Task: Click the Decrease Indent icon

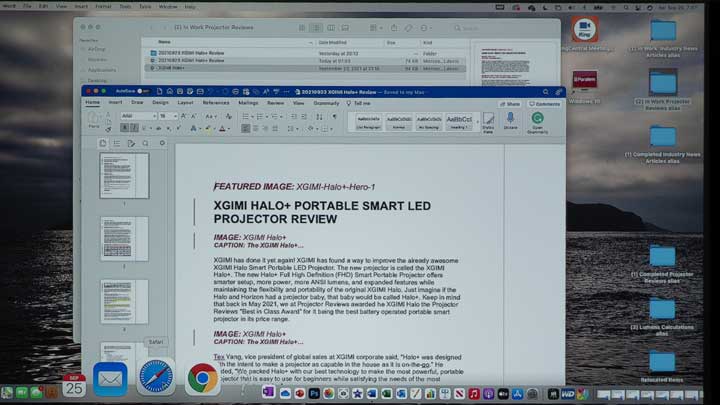Action: [294, 117]
